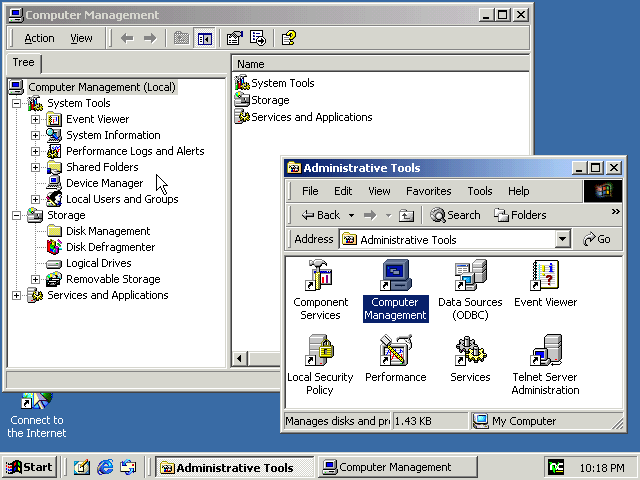
Task: Expand the Shared Folders tree node
Action: (x=36, y=167)
